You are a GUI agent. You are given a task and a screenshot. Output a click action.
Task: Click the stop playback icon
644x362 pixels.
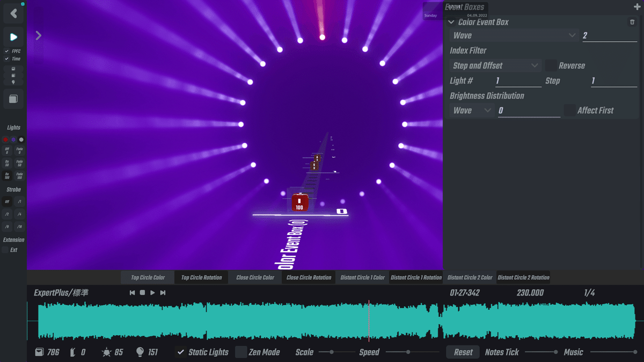[142, 293]
